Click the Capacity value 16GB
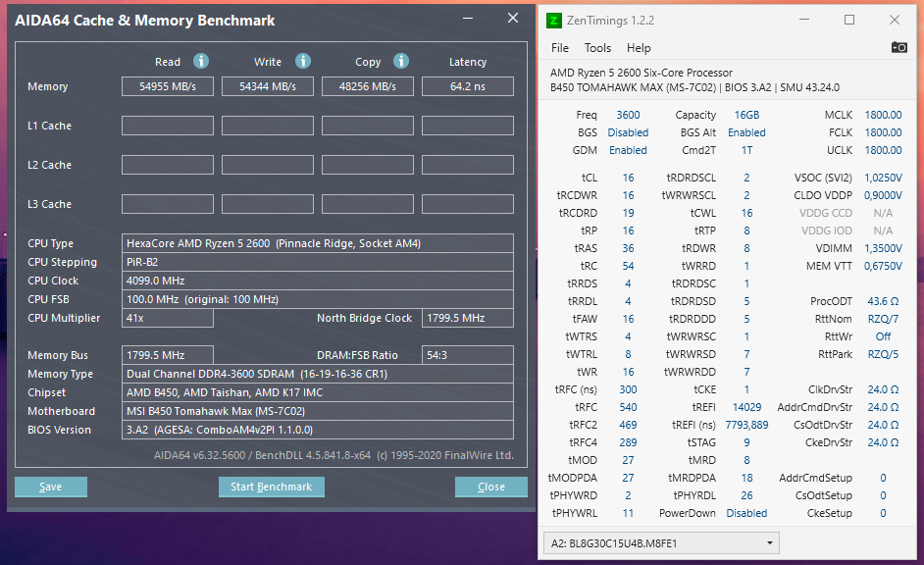924x565 pixels. 746,115
